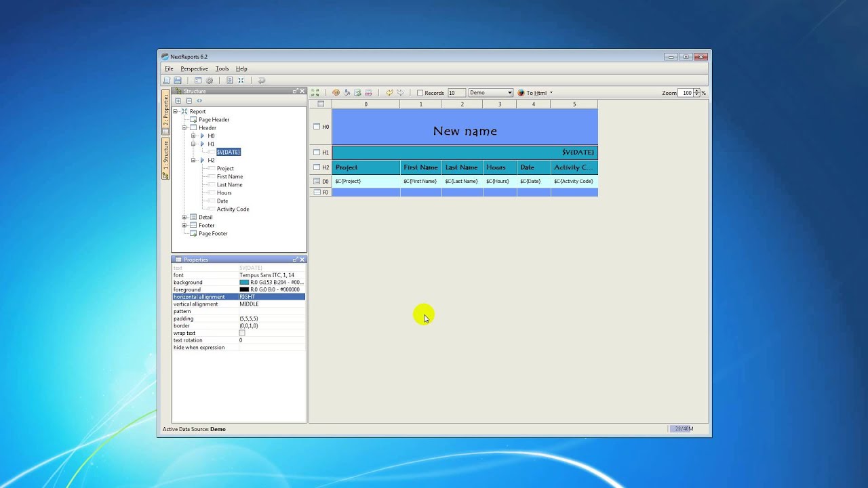Select the D0 detail row header

321,182
